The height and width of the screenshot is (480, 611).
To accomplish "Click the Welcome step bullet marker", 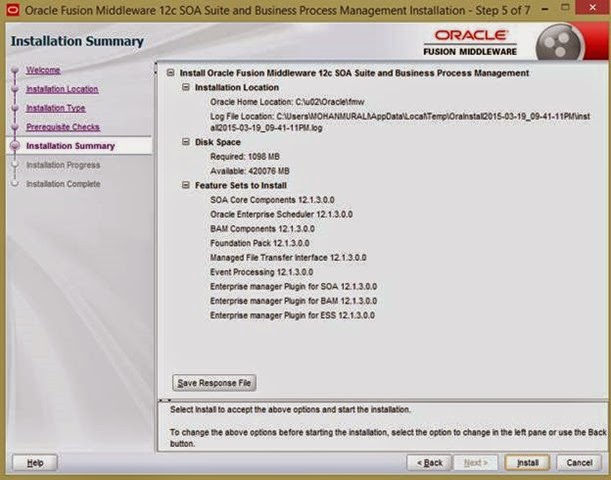I will pos(15,71).
